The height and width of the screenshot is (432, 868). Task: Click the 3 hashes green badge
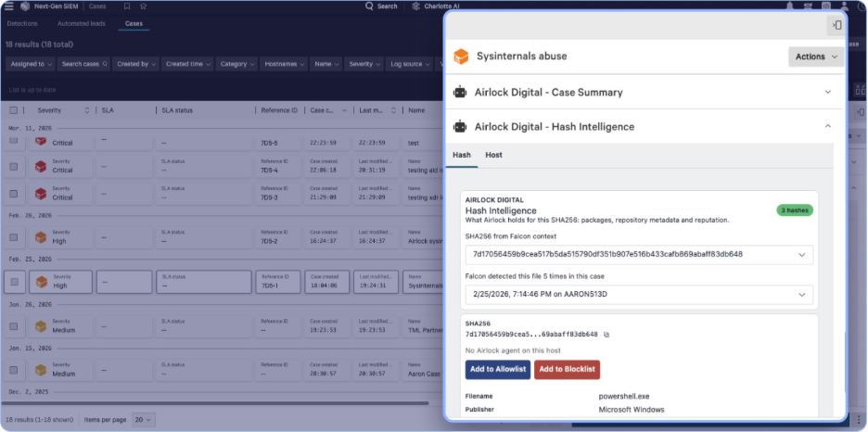point(795,210)
